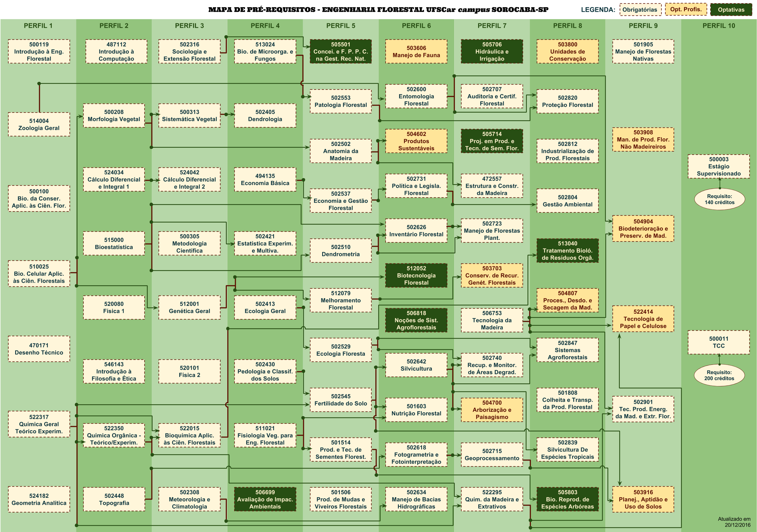Click 503916 Planej., Aptidão e Uso de Solos
Screen dimensions: 757x532
pos(643,499)
